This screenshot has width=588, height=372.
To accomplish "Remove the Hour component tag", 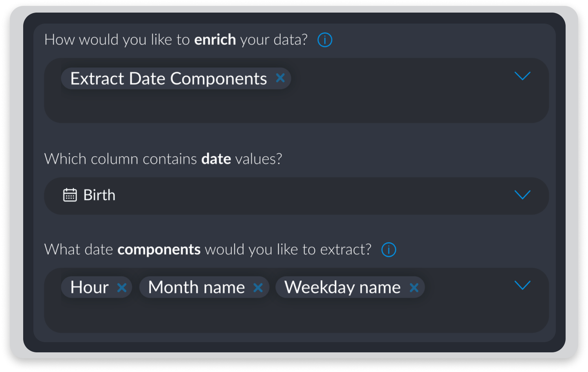I will tap(122, 288).
